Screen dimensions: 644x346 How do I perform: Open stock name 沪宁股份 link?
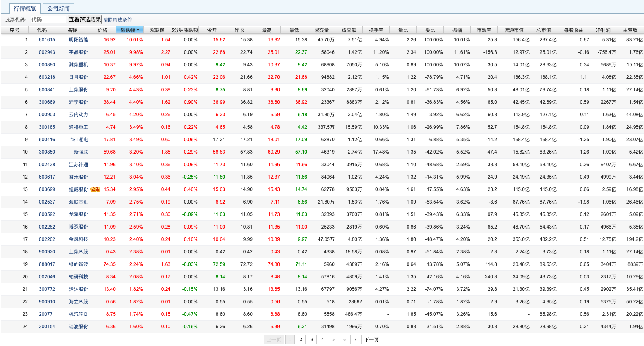tap(79, 102)
